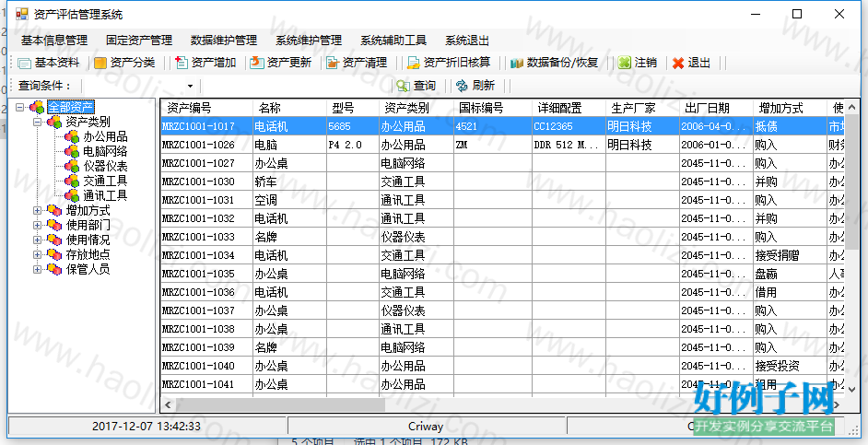The image size is (868, 445).
Task: Open the 资产分类 toolbar icon
Action: (100, 63)
